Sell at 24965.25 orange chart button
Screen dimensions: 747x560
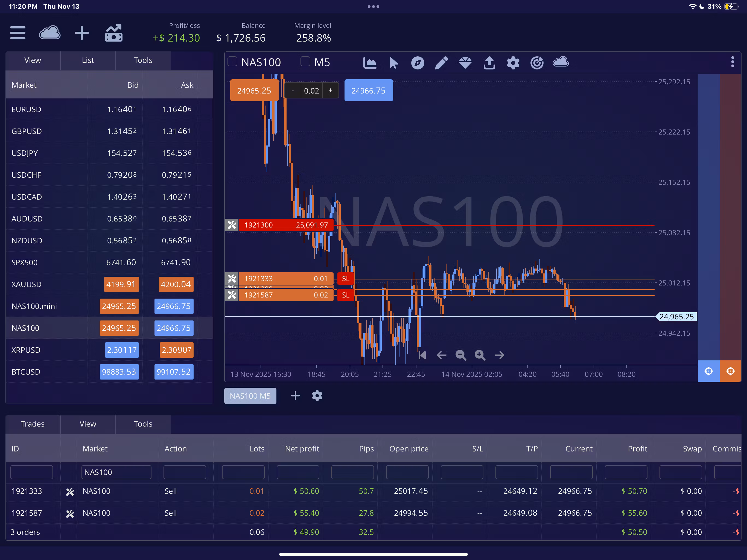(254, 91)
